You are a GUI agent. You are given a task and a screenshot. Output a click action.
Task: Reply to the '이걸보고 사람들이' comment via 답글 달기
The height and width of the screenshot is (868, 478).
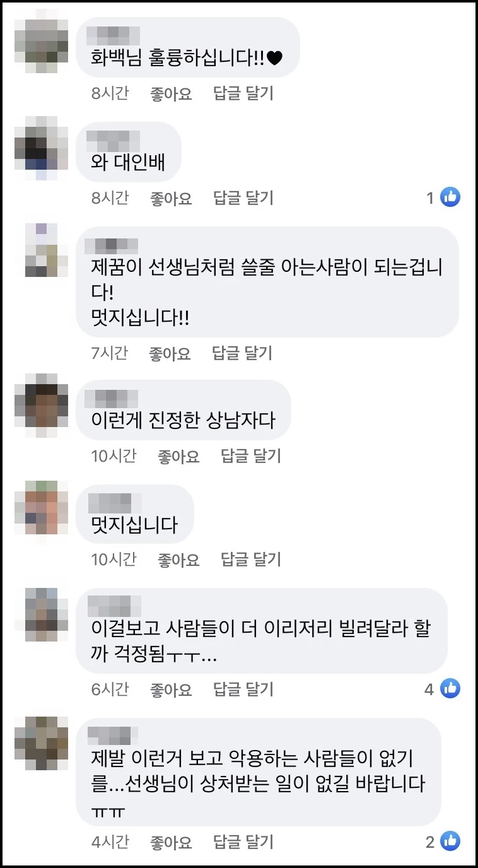(243, 689)
